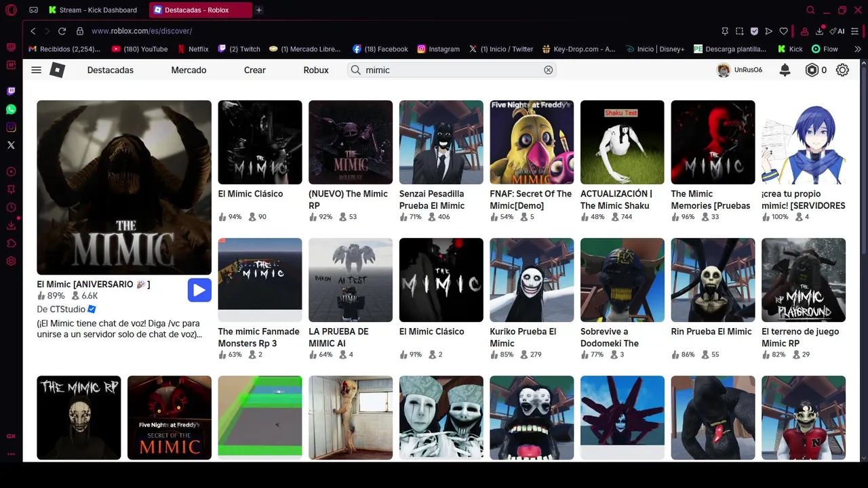Viewport: 868px width, 488px height.
Task: Switch to Stream - Kick Dashboard tab
Action: tap(92, 10)
